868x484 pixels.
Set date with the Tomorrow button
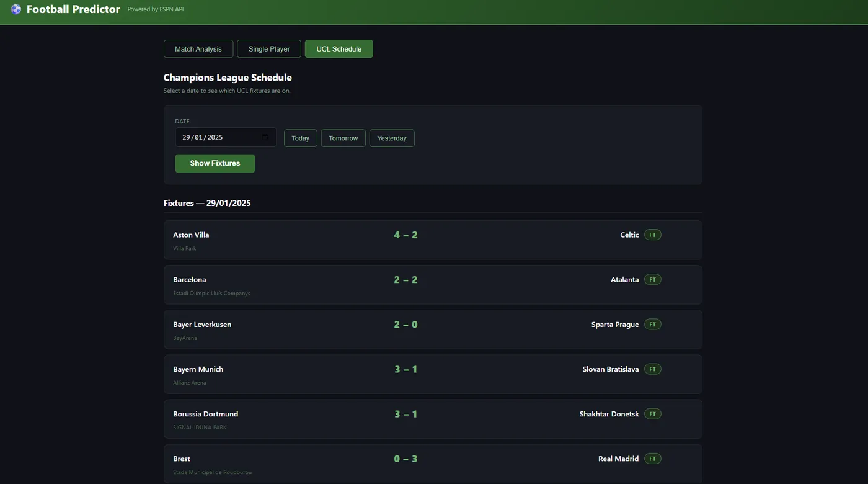tap(343, 138)
